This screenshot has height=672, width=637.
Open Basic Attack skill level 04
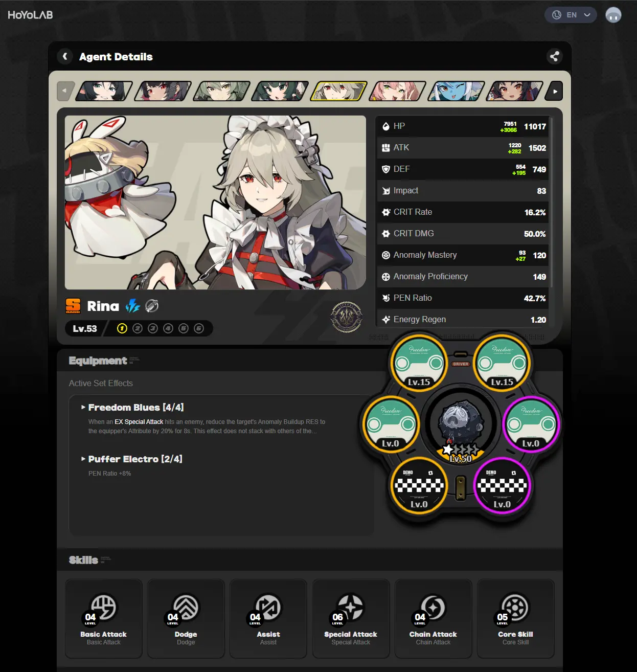coord(103,618)
